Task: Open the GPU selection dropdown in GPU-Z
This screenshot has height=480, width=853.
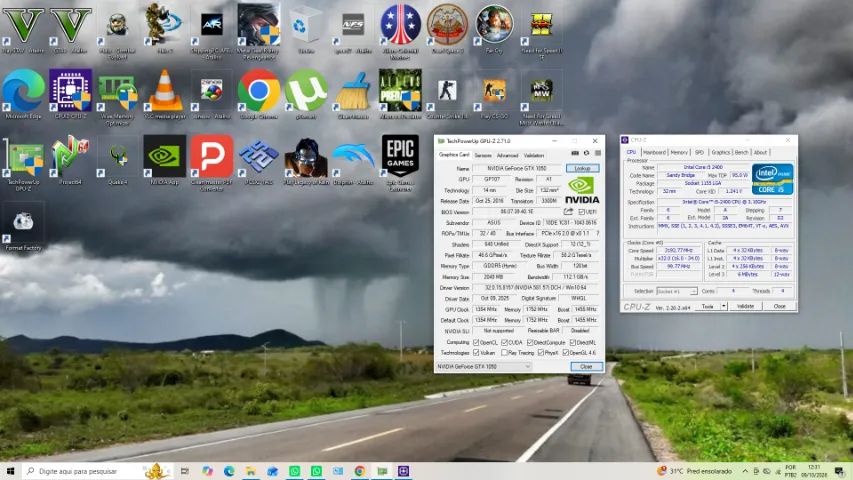Action: pos(484,367)
